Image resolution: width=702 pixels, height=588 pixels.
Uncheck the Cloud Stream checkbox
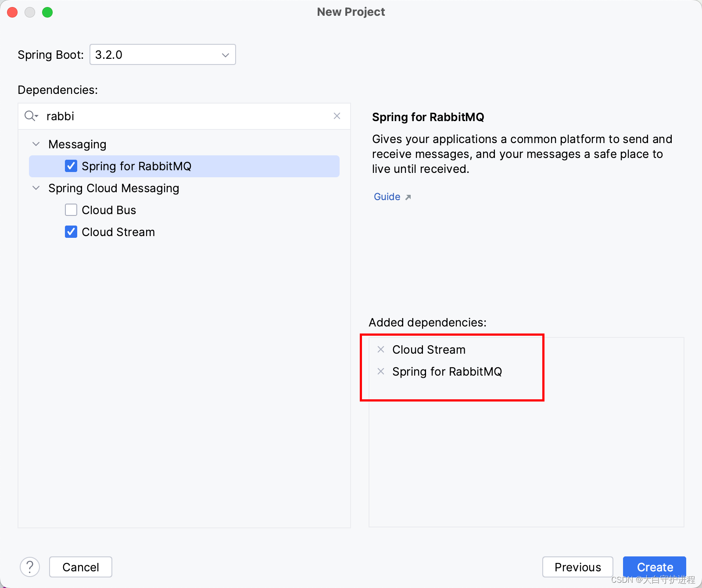point(71,232)
